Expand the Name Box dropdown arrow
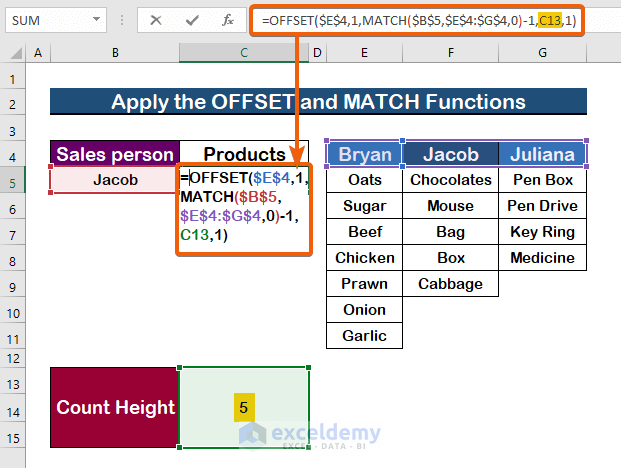 click(96, 19)
